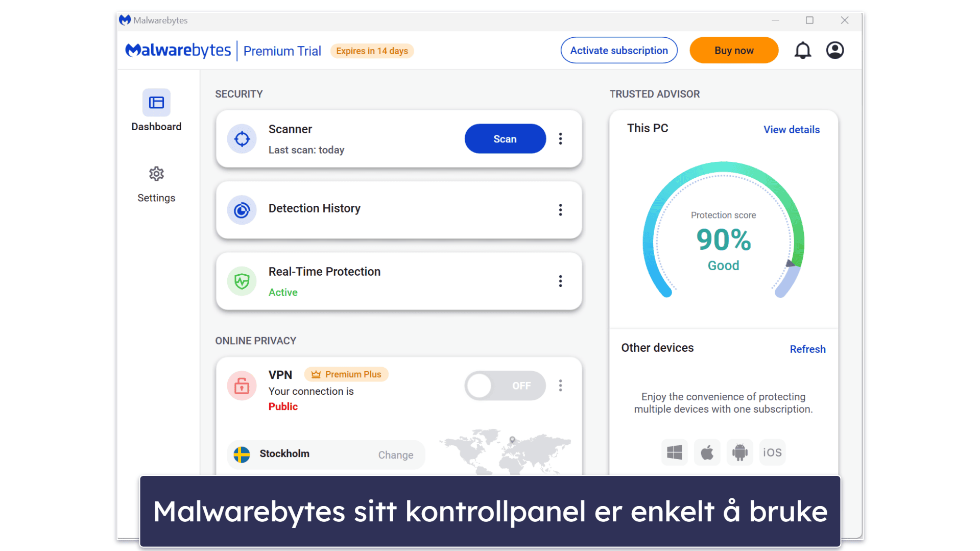
Task: Click the VPN unlocked padlock icon
Action: 242,386
